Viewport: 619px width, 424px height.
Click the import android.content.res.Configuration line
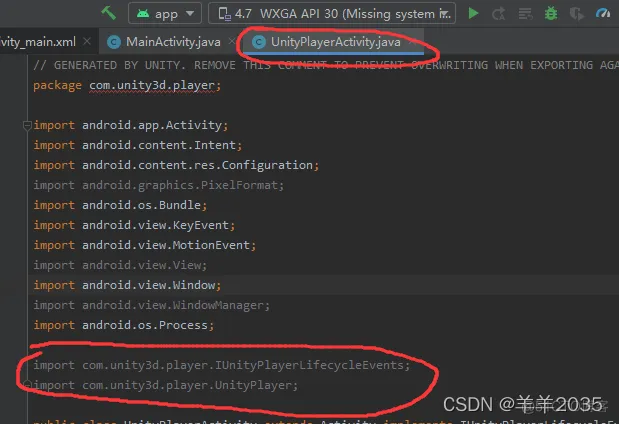176,165
